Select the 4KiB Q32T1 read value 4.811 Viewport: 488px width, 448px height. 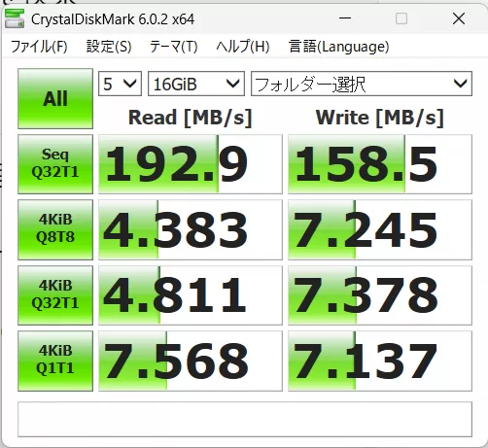(191, 295)
